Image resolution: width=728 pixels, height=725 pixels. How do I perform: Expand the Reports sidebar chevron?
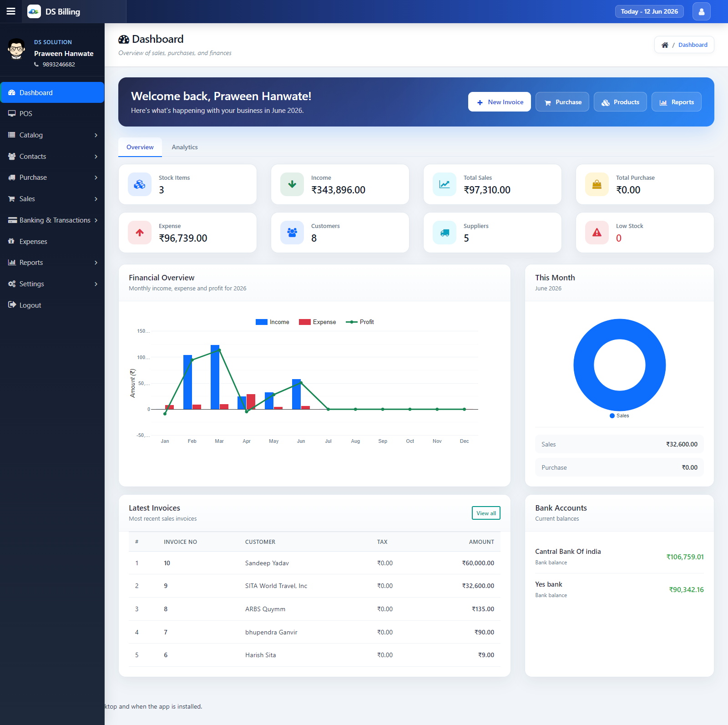pos(96,263)
